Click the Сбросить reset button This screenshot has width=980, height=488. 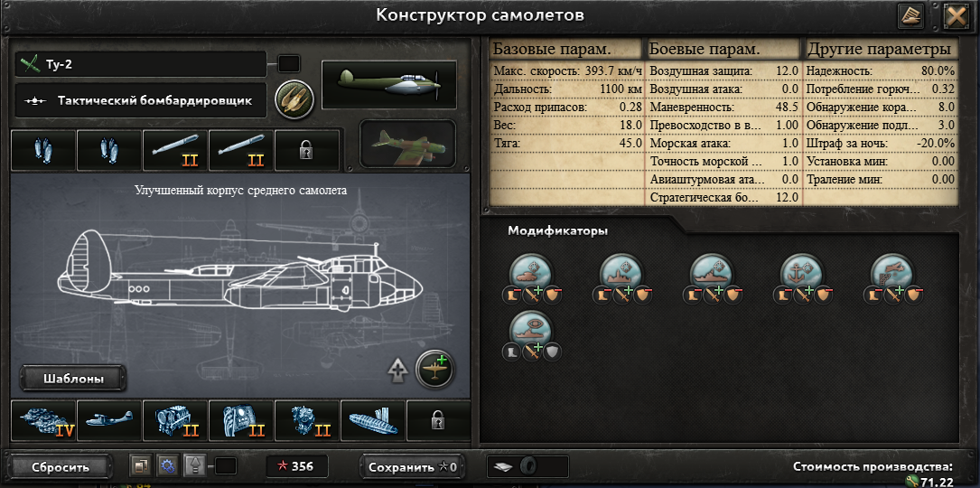tap(61, 466)
